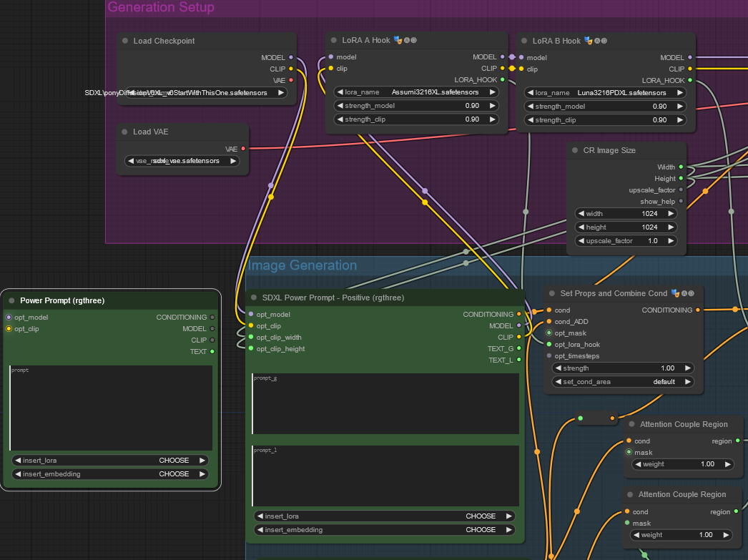
Task: Collapse the Load VAE node using its gray dot
Action: (x=125, y=132)
